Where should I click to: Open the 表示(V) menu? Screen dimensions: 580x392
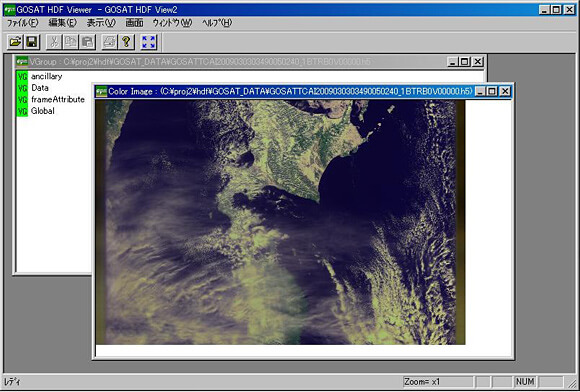point(101,23)
